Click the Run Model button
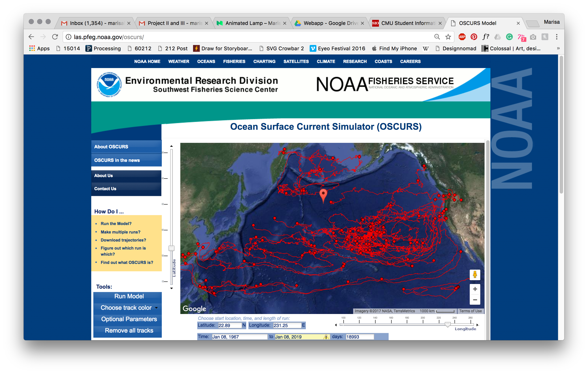The image size is (588, 374). pyautogui.click(x=128, y=296)
